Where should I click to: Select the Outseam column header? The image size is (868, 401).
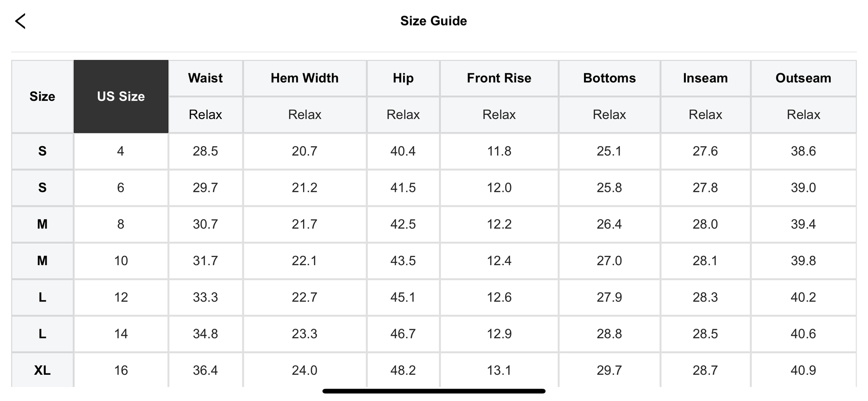point(803,78)
